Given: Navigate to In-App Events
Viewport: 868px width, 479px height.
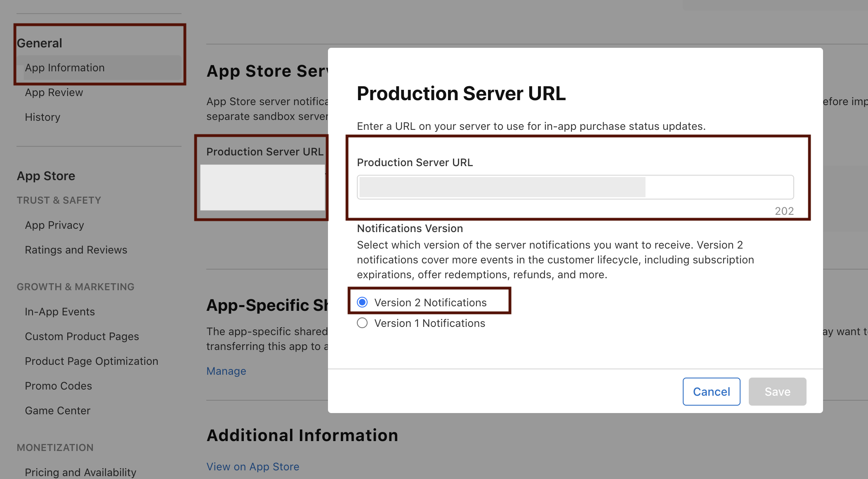Looking at the screenshot, I should (x=60, y=312).
